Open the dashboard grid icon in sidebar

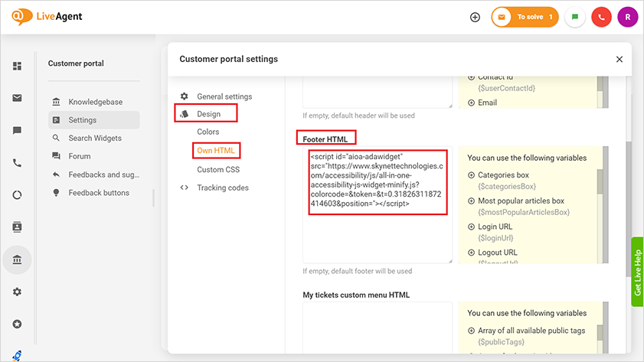17,66
